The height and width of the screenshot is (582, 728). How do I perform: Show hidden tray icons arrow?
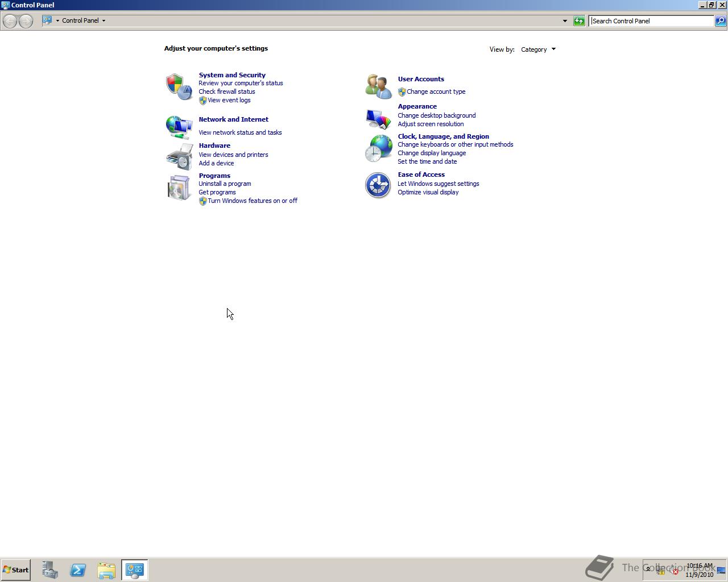648,569
